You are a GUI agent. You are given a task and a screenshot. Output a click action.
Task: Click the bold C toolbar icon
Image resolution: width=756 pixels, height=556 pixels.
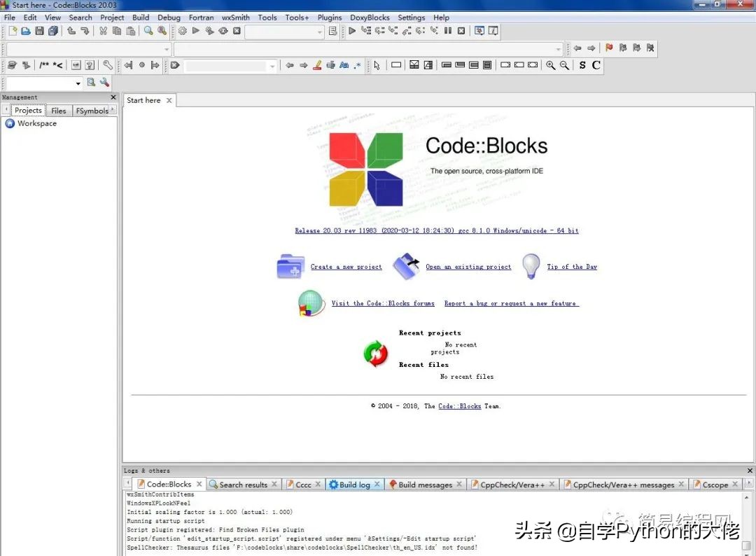point(596,65)
